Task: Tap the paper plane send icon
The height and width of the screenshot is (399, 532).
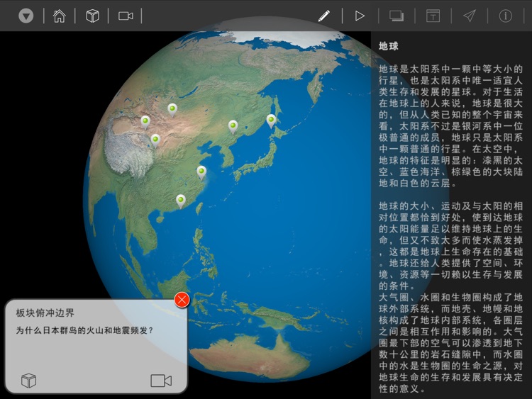Action: (470, 16)
